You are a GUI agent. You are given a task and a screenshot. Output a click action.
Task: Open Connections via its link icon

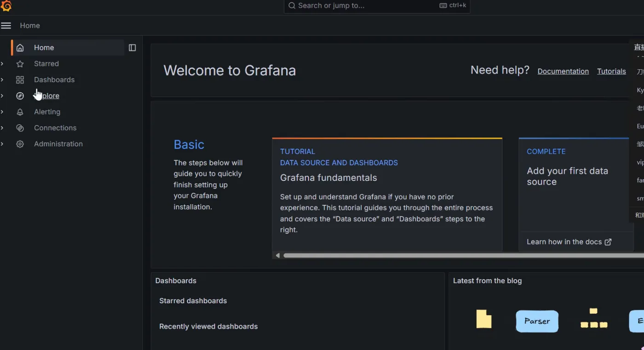[x=20, y=128]
